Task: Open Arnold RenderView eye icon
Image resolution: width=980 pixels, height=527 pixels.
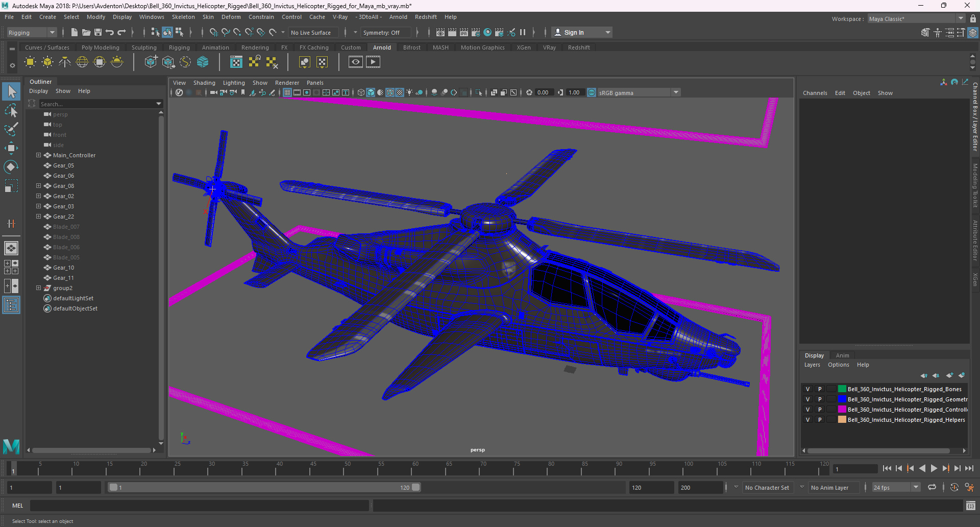Action: click(x=356, y=62)
